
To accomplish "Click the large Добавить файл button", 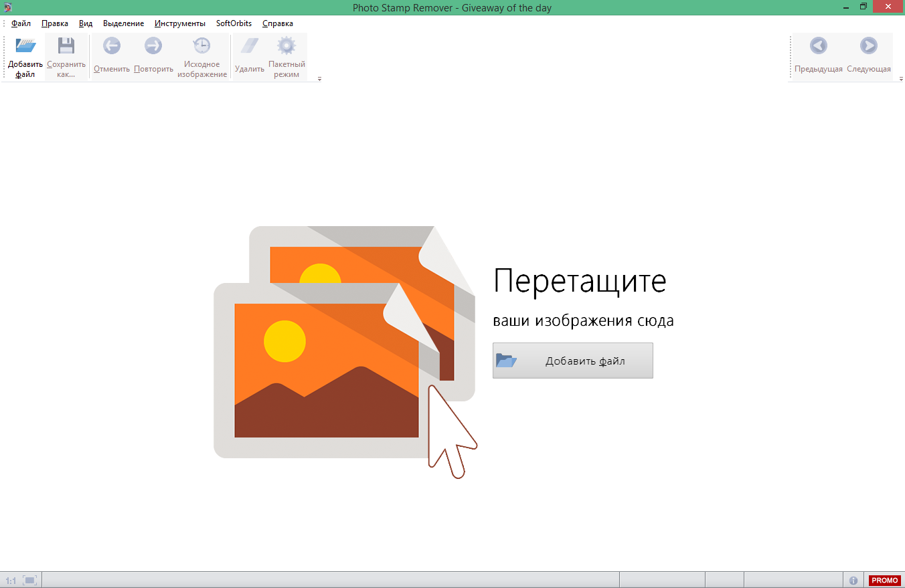I will coord(573,361).
